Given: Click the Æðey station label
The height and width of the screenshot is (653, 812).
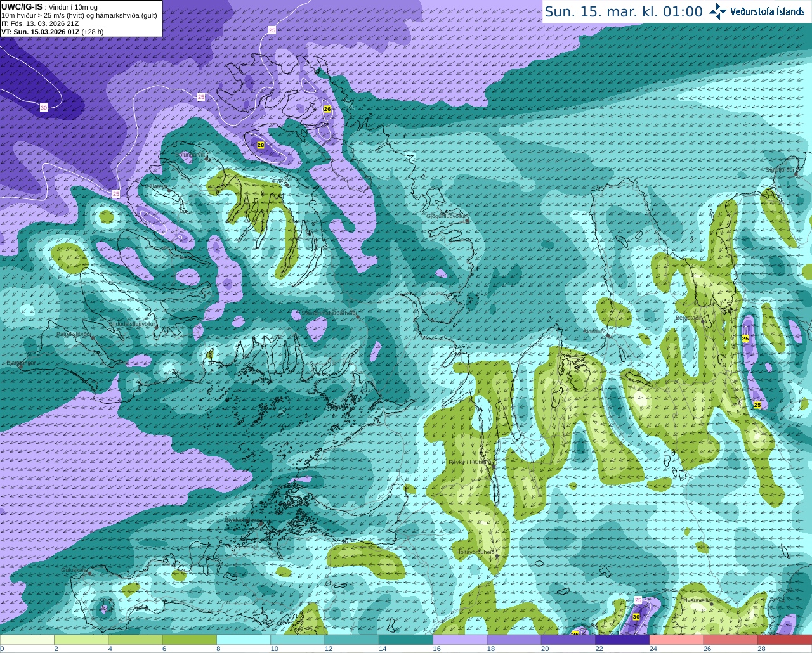Looking at the screenshot, I should (x=278, y=181).
